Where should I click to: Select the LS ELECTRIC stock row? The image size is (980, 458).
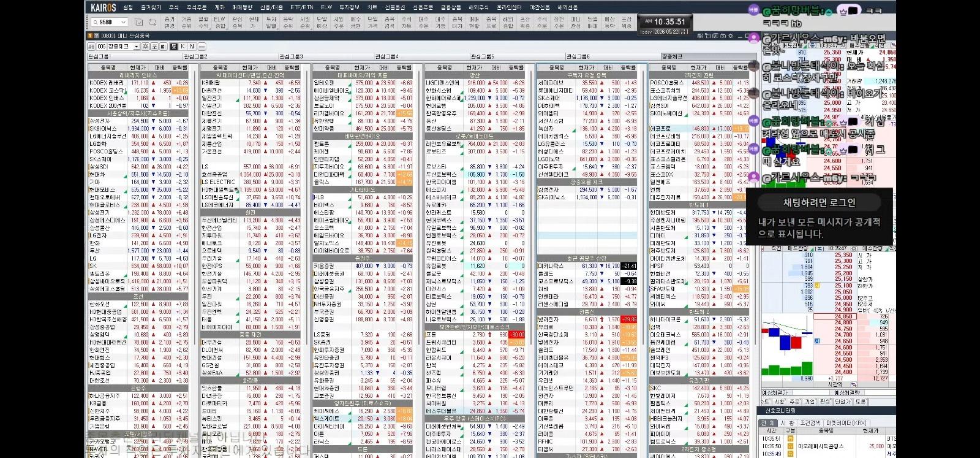pos(251,182)
